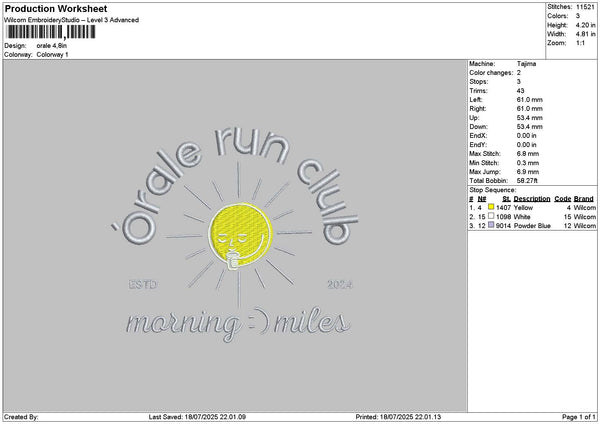600x424 pixels.
Task: Click the 'Powder Blue' description text
Action: pos(532,226)
